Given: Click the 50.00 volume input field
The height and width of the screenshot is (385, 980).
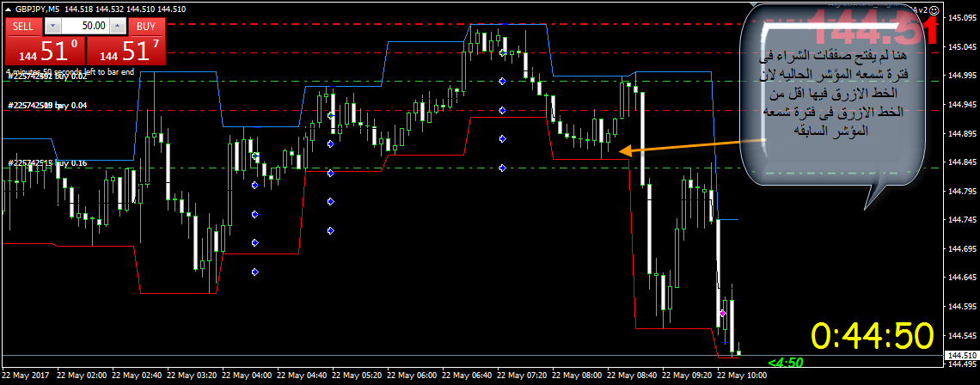Looking at the screenshot, I should (86, 27).
